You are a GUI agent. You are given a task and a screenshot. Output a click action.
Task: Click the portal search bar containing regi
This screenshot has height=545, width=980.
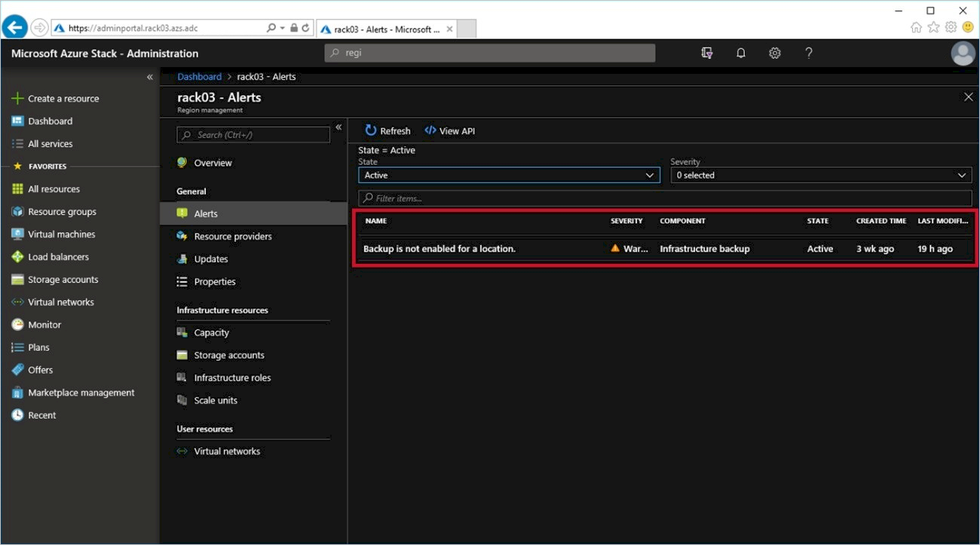490,54
